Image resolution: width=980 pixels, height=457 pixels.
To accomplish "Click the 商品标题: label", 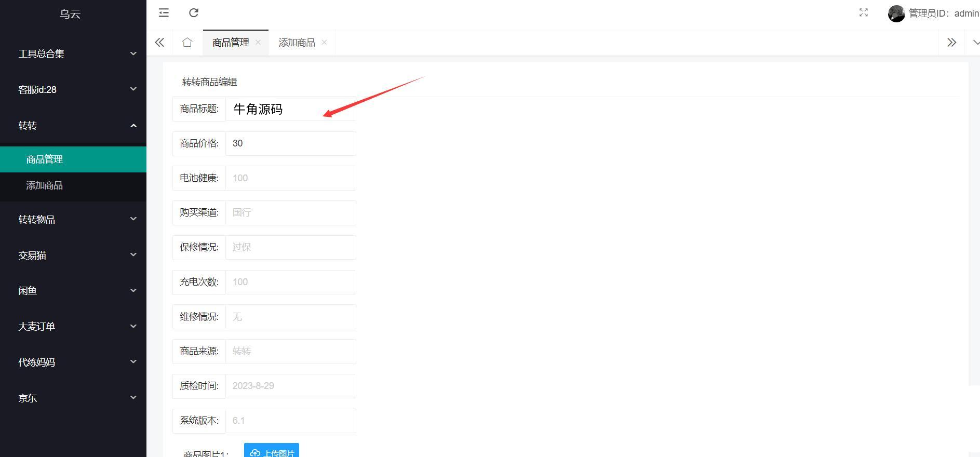I will [x=199, y=109].
